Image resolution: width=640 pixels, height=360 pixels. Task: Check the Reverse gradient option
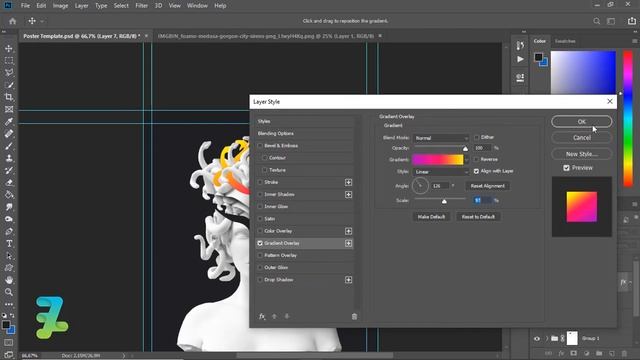tap(476, 159)
